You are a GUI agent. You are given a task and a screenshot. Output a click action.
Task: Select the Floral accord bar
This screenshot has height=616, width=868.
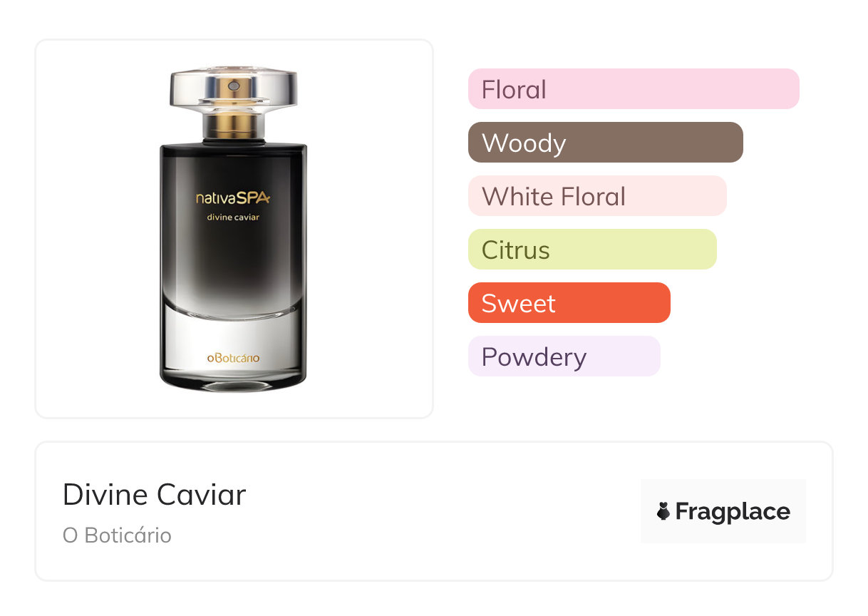point(634,89)
